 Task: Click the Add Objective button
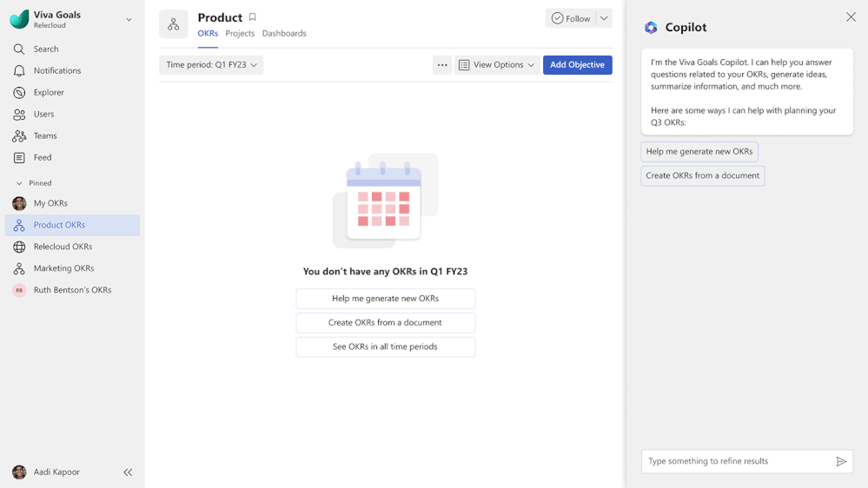point(577,65)
